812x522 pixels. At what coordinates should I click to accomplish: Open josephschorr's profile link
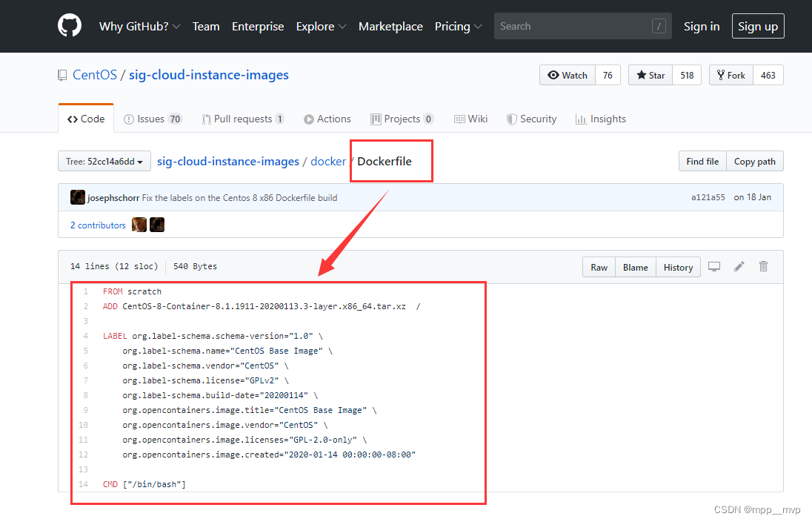pos(113,197)
